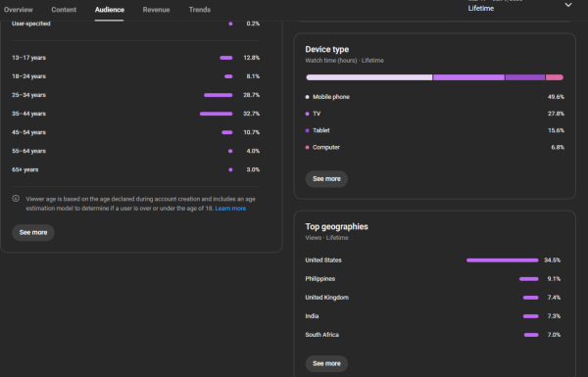Select the 55–64 years row label
588x377 pixels.
click(28, 151)
